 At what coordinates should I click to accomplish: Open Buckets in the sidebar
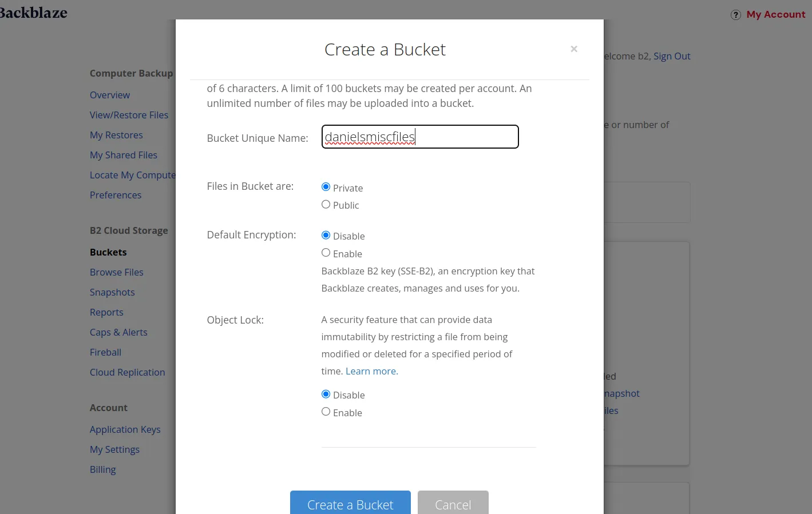tap(108, 252)
